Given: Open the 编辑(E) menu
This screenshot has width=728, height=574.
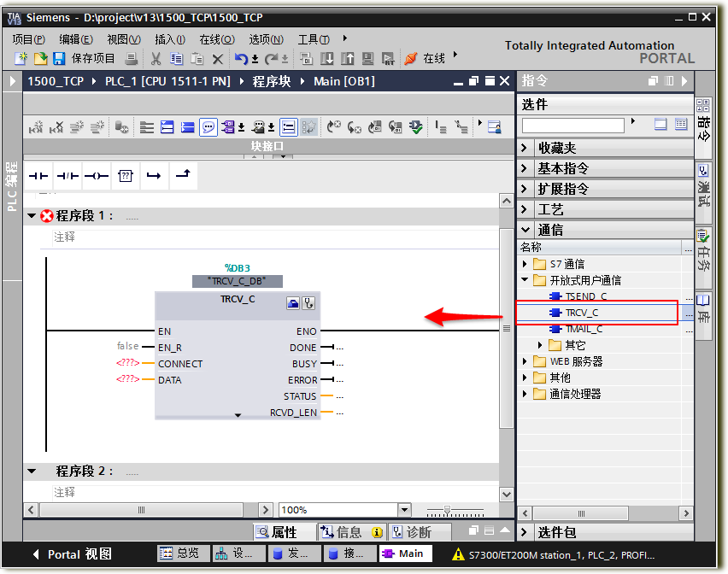Looking at the screenshot, I should (x=76, y=39).
